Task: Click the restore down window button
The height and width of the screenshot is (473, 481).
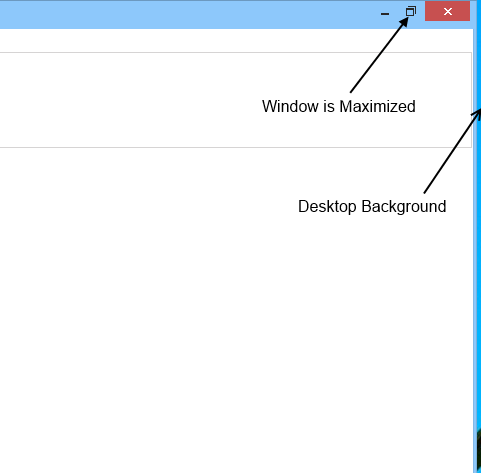Action: click(411, 12)
